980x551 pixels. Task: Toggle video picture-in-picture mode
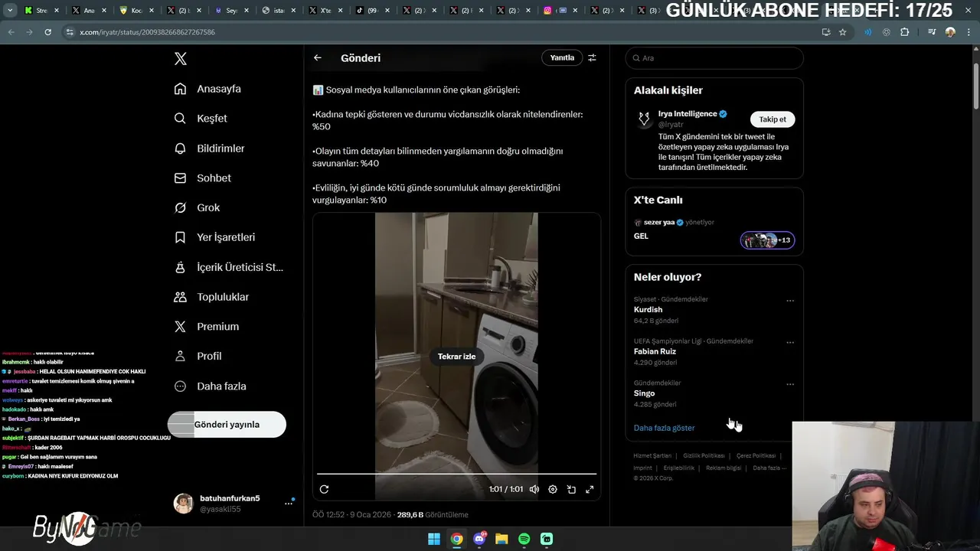[x=571, y=489]
